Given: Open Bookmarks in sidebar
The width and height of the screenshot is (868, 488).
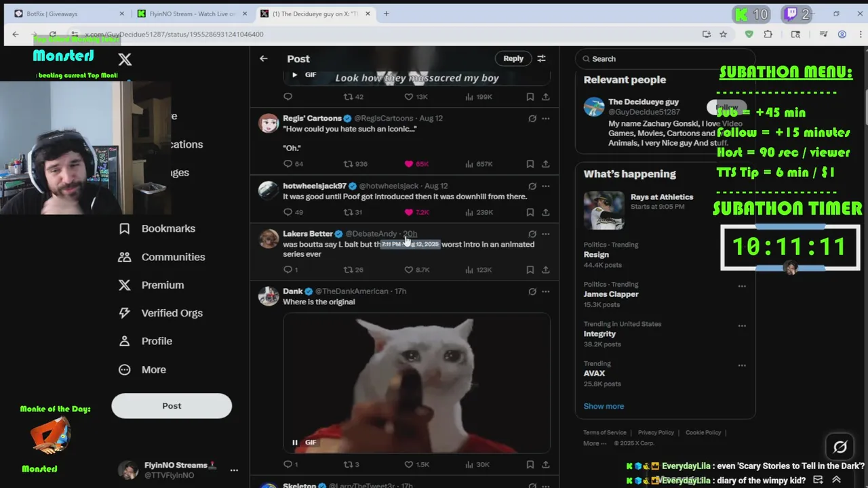Looking at the screenshot, I should click(x=157, y=228).
